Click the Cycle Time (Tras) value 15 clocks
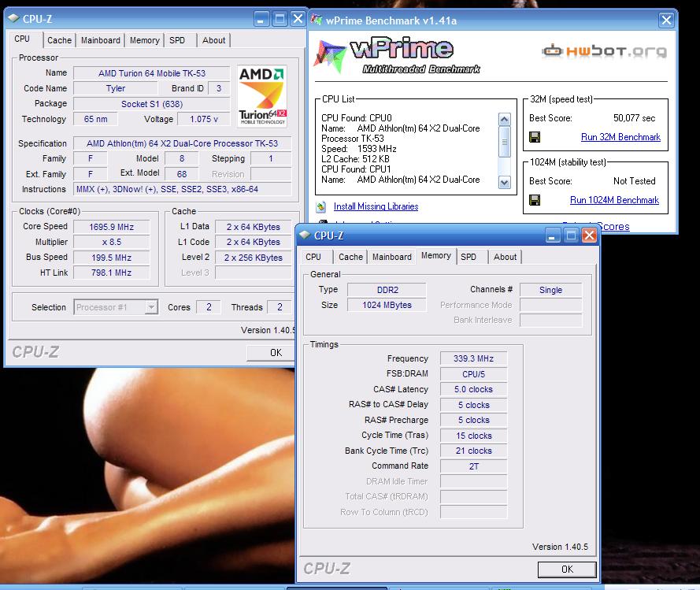Screen dimensions: 700x590 tap(474, 436)
